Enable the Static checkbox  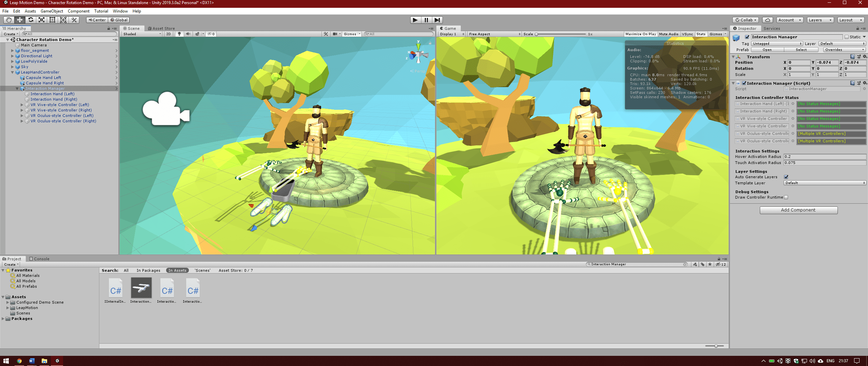[x=847, y=37]
